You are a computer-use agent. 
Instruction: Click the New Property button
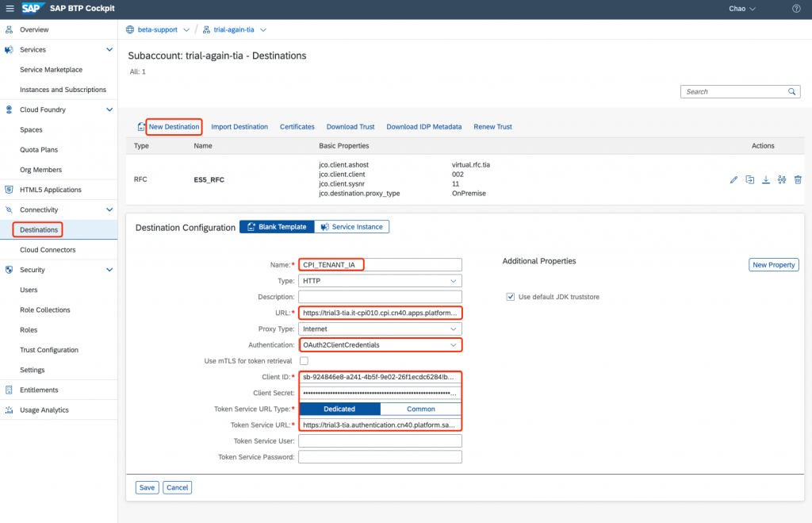coord(774,265)
